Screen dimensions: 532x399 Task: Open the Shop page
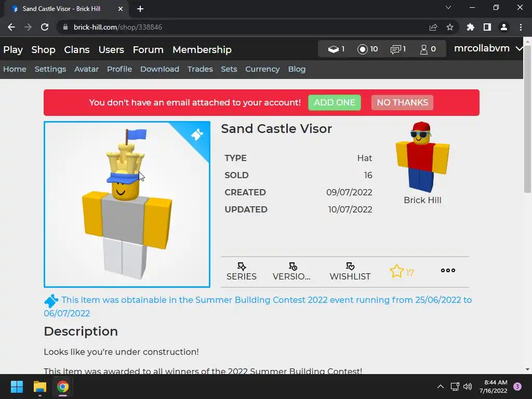(43, 50)
